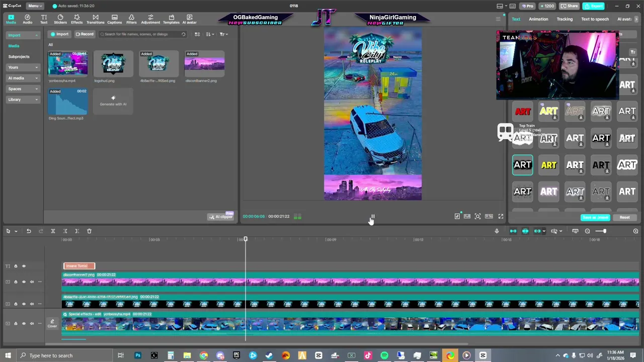
Task: Switch to the Tracking tab
Action: click(x=565, y=19)
